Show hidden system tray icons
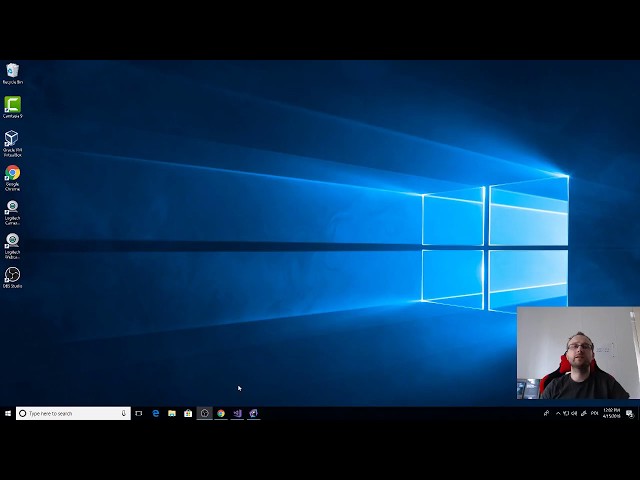Screen dimensions: 640x480 [558, 413]
